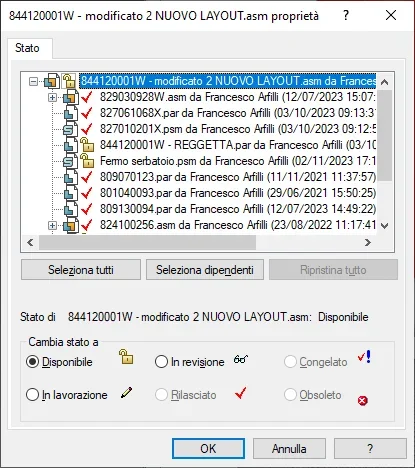Select the 827010201X.psm row text
This screenshot has width=415, height=468.
[237, 129]
